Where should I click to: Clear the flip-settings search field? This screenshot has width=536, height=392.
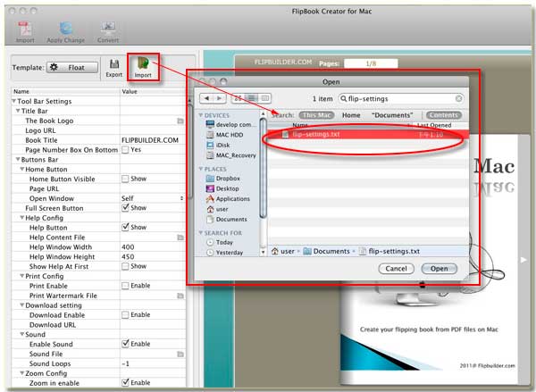click(x=459, y=98)
